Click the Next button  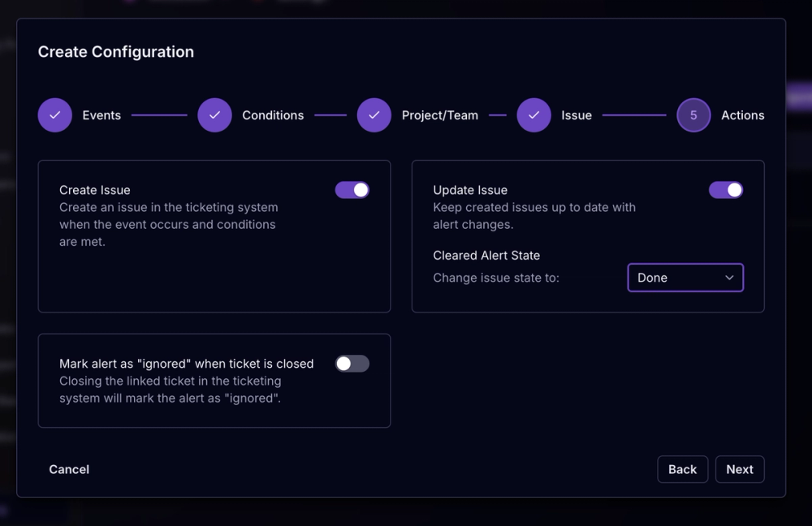[x=740, y=469]
